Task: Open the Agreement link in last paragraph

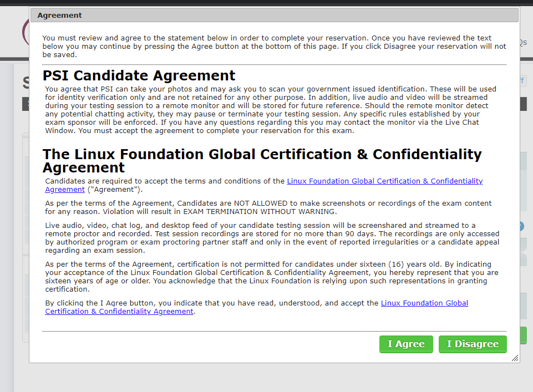Action: point(257,307)
